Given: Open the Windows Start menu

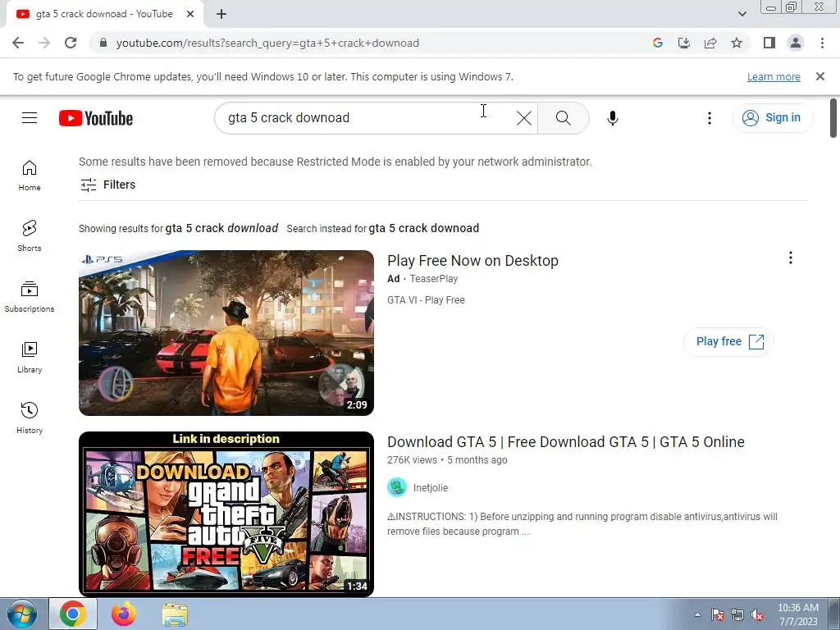Looking at the screenshot, I should tap(21, 614).
